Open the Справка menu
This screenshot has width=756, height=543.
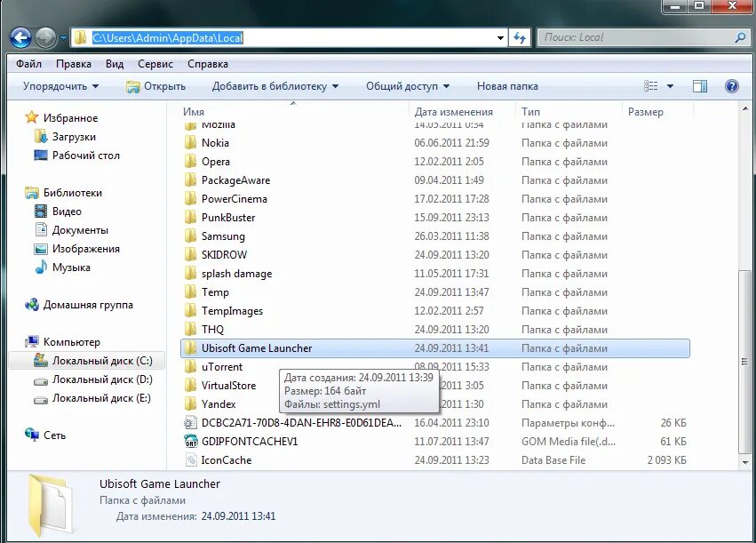(208, 64)
